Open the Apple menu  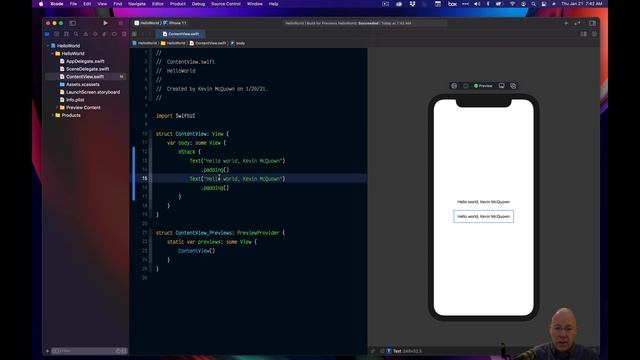tap(41, 4)
